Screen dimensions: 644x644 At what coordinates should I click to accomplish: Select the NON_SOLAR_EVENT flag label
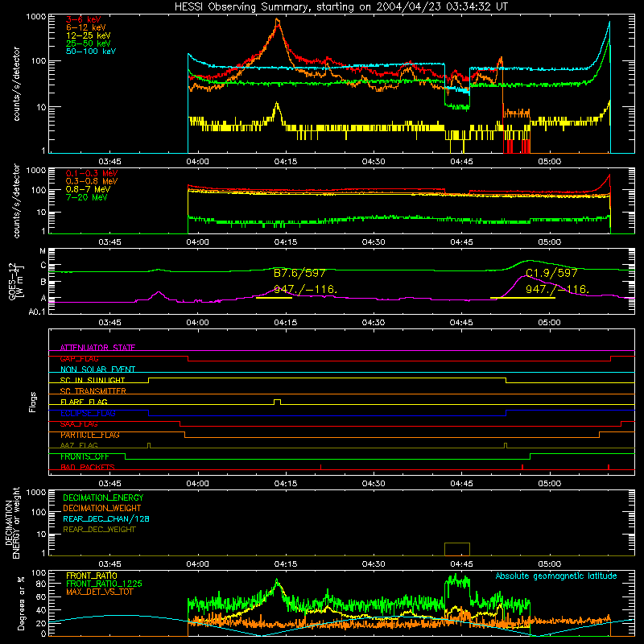point(97,369)
